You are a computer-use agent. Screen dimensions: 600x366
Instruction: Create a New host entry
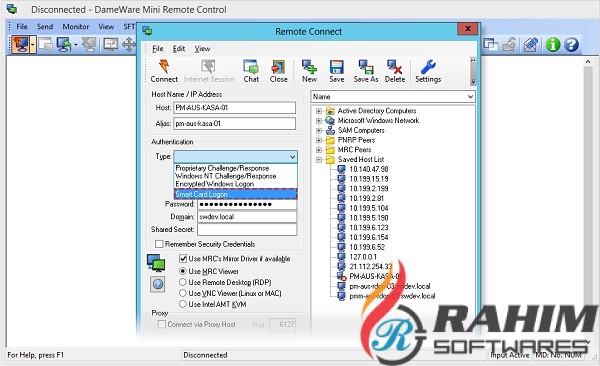click(309, 71)
